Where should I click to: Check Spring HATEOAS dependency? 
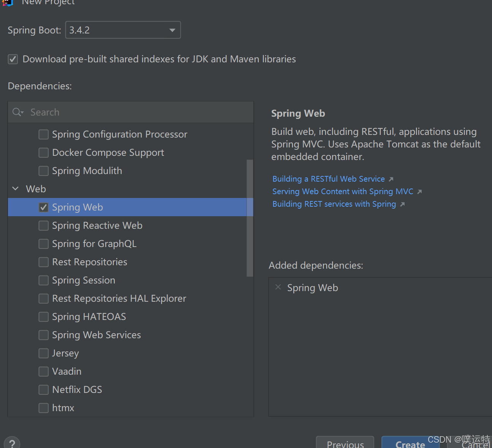44,317
